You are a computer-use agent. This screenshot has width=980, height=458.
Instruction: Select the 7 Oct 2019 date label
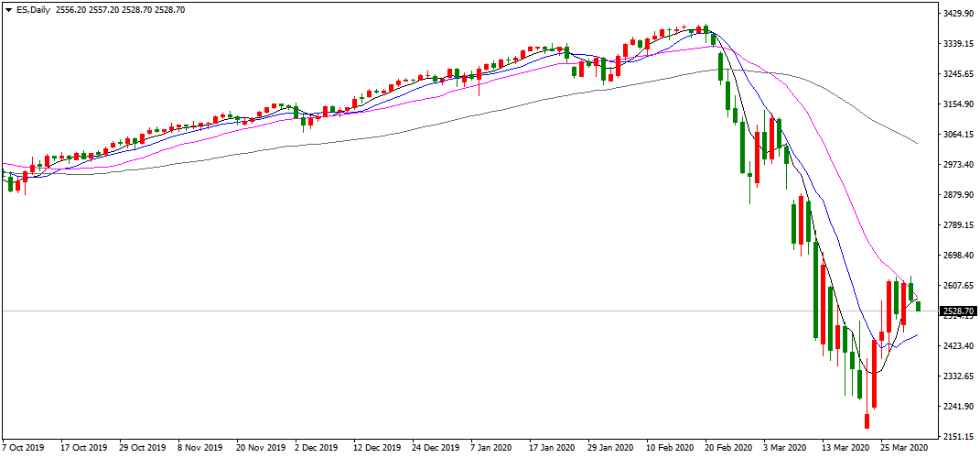point(22,449)
